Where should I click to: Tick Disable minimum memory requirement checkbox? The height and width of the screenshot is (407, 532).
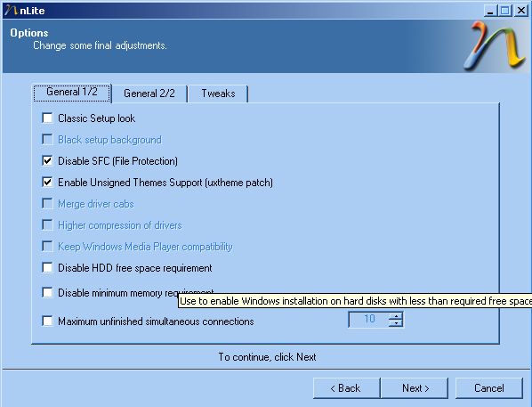[x=47, y=292]
